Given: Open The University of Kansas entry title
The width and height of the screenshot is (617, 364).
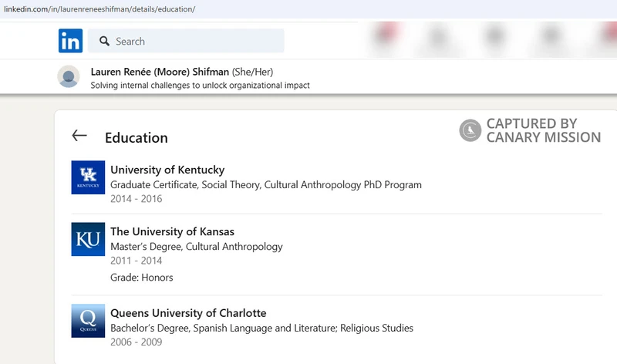Looking at the screenshot, I should (x=172, y=231).
